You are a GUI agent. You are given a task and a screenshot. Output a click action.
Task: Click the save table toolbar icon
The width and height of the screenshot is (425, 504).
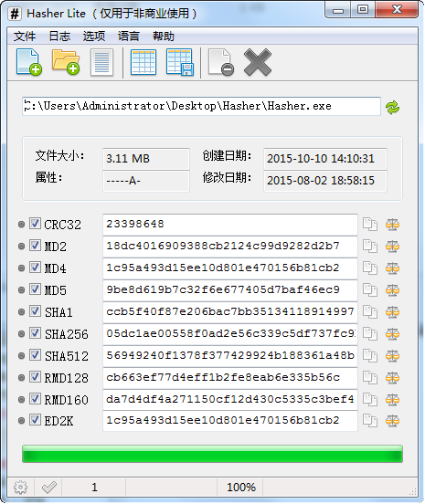(x=180, y=62)
